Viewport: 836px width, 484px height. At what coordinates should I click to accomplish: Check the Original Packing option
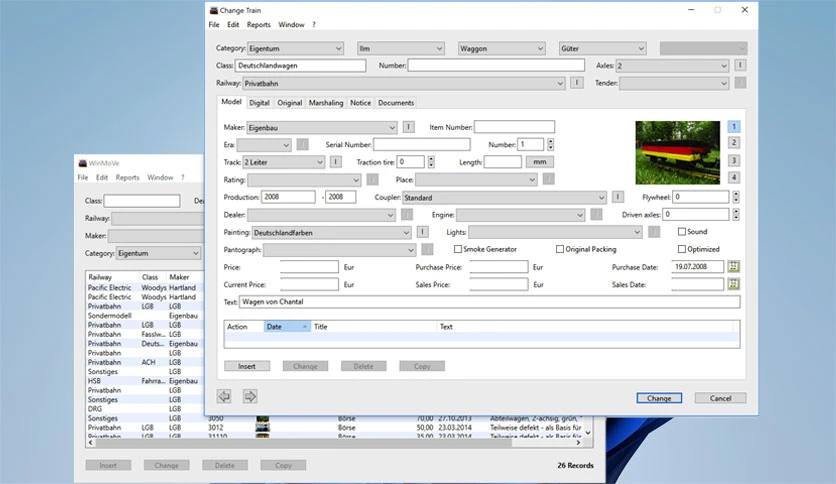point(560,249)
